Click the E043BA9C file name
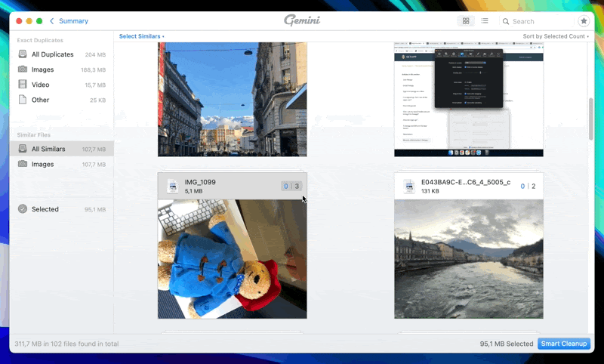This screenshot has width=604, height=364. tap(466, 182)
